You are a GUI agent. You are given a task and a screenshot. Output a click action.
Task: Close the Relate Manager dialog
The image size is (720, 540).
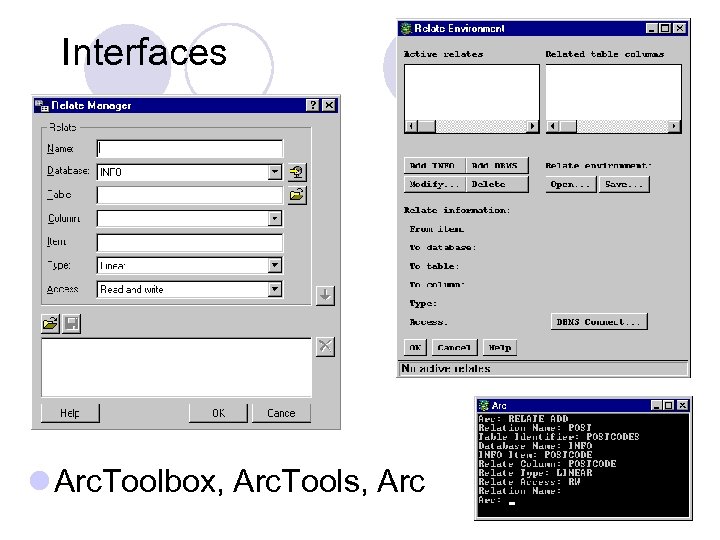coord(329,105)
